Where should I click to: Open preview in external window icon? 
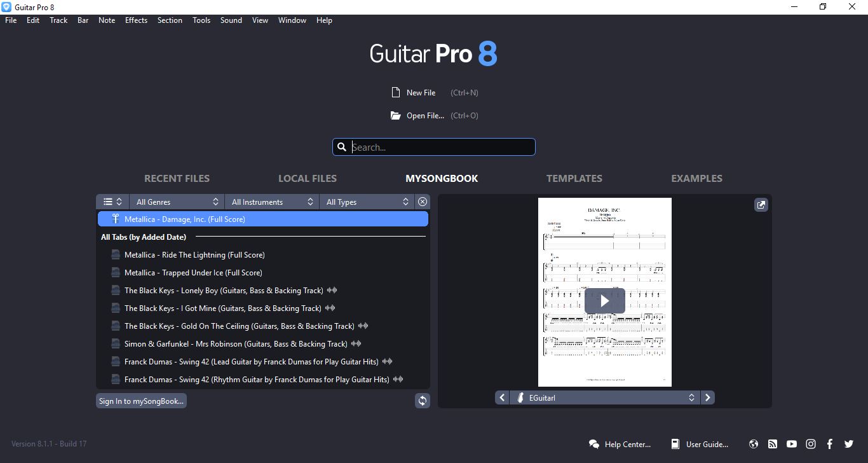[761, 205]
